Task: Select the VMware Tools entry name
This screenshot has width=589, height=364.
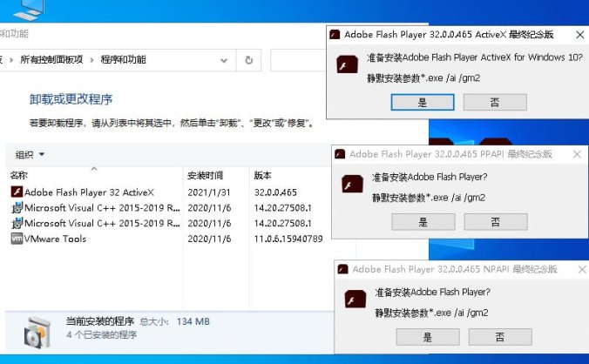Action: click(55, 239)
